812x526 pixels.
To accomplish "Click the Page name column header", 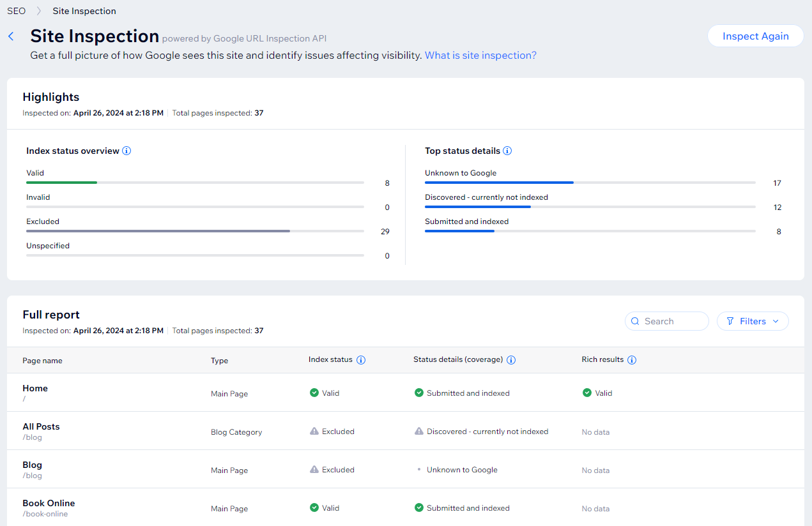I will tap(43, 361).
